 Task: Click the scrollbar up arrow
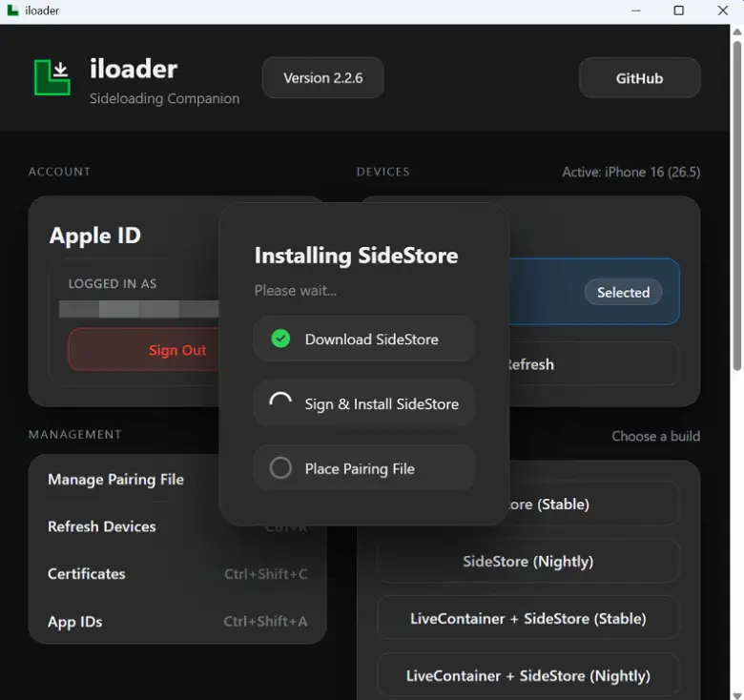[x=736, y=31]
